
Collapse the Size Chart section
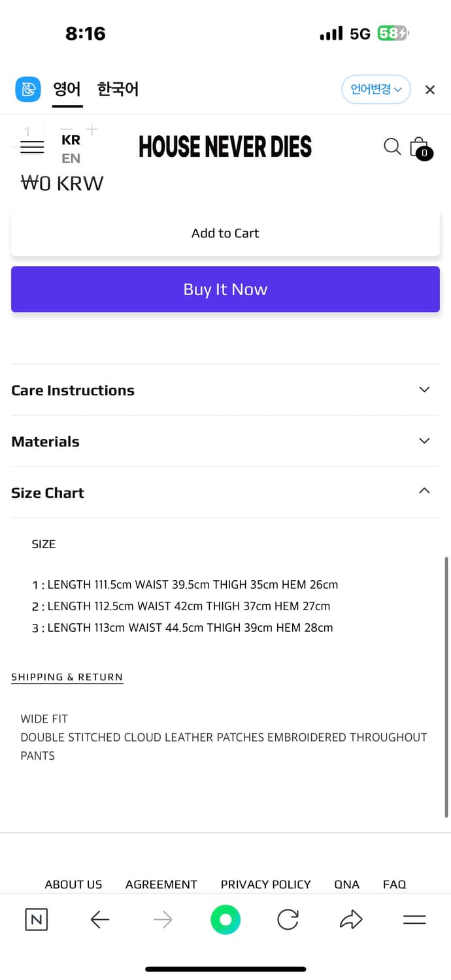(225, 493)
